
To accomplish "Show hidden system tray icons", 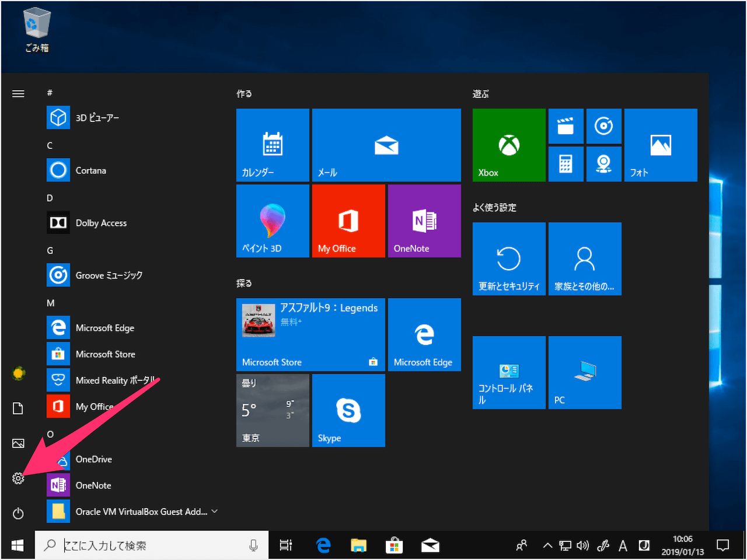I will pos(547,545).
